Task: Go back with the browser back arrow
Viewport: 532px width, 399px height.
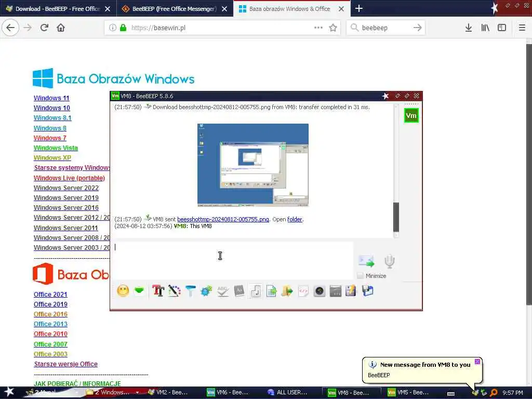Action: (x=10, y=28)
